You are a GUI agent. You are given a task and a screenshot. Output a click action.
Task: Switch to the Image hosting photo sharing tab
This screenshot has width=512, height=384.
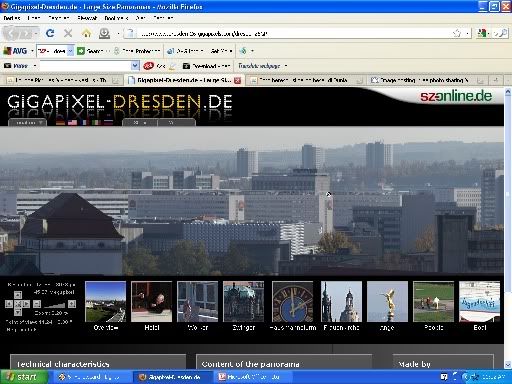point(426,80)
